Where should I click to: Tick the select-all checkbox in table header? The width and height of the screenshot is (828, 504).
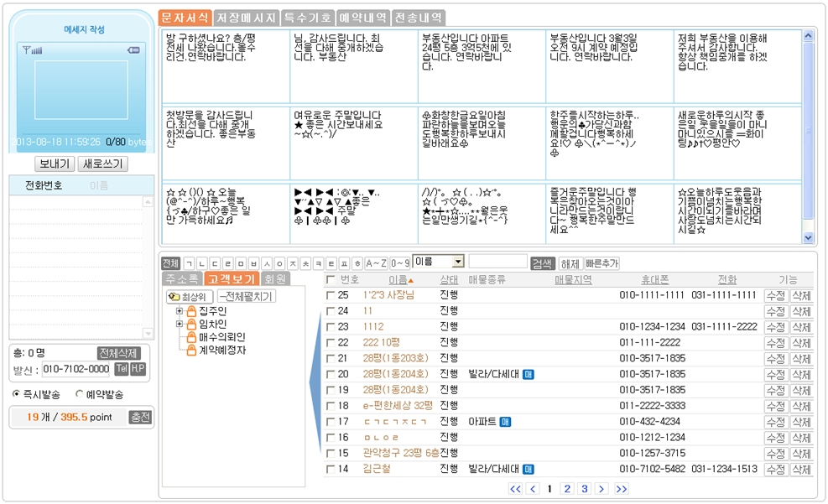point(331,279)
